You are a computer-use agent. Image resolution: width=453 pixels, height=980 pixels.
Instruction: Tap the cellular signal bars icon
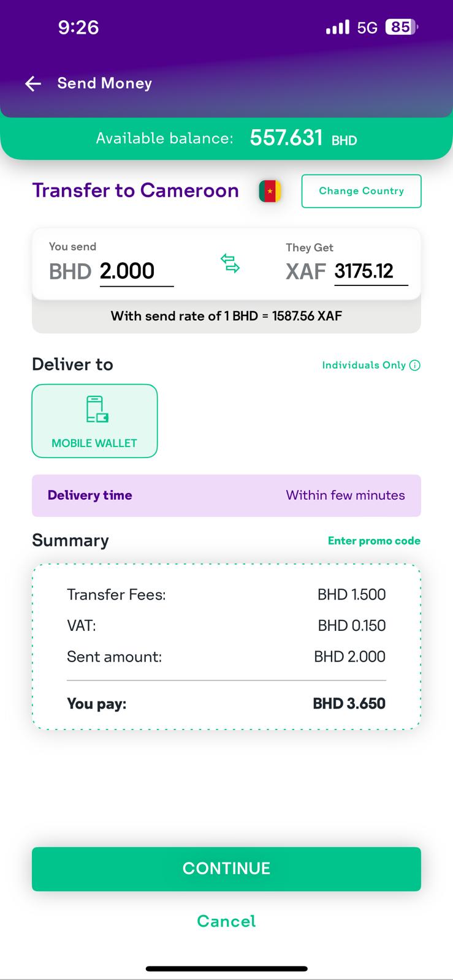(337, 28)
